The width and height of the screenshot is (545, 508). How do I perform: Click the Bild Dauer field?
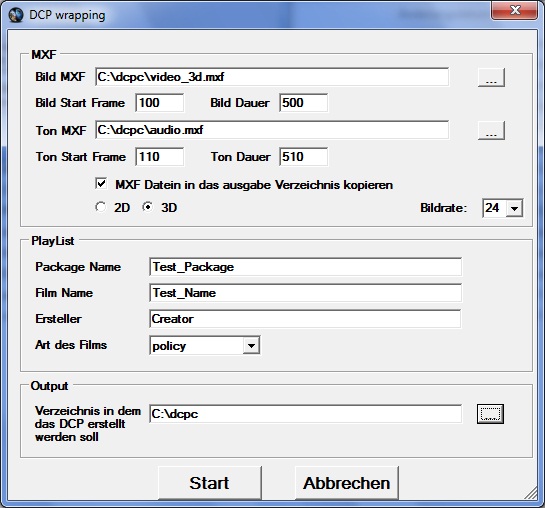[x=303, y=103]
